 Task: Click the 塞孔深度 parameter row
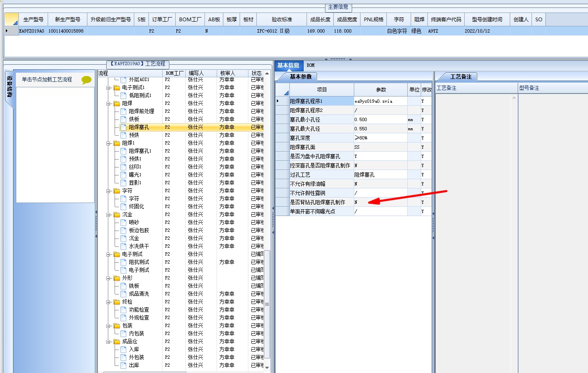pyautogui.click(x=354, y=138)
